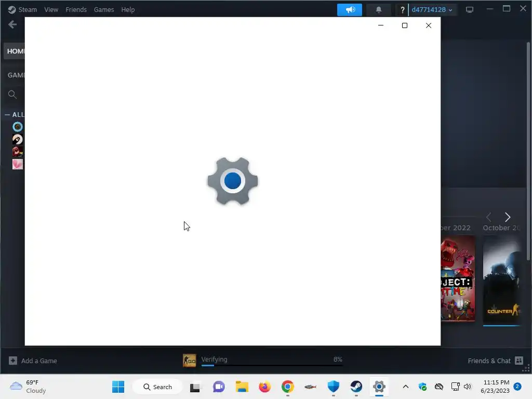Screen dimensions: 532x399
Task: Click the Verifying progress bar
Action: pos(272,365)
